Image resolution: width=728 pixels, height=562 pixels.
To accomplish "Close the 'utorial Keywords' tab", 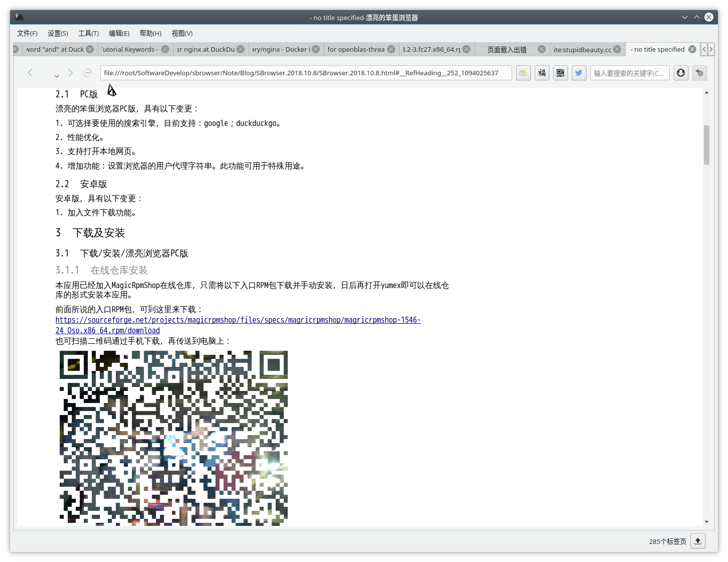I will [x=165, y=49].
